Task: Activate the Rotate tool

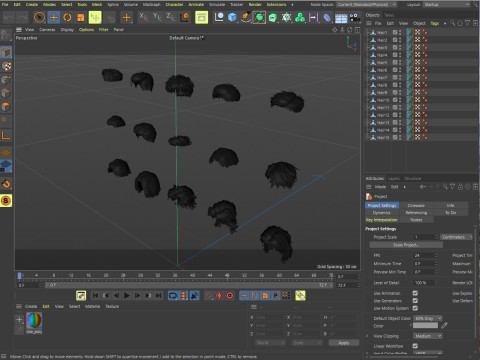Action: coord(67,17)
